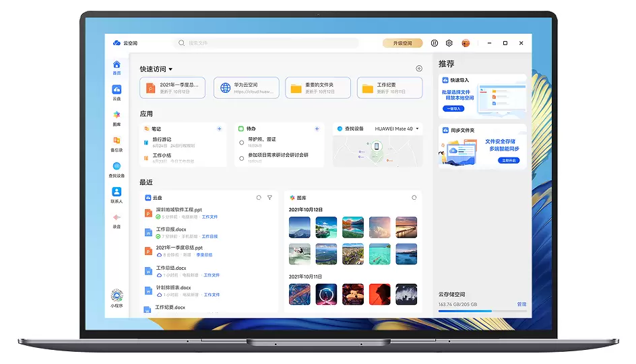636x364 pixels.
Task: Open the 华为云空间 quick access card
Action: coord(247,88)
